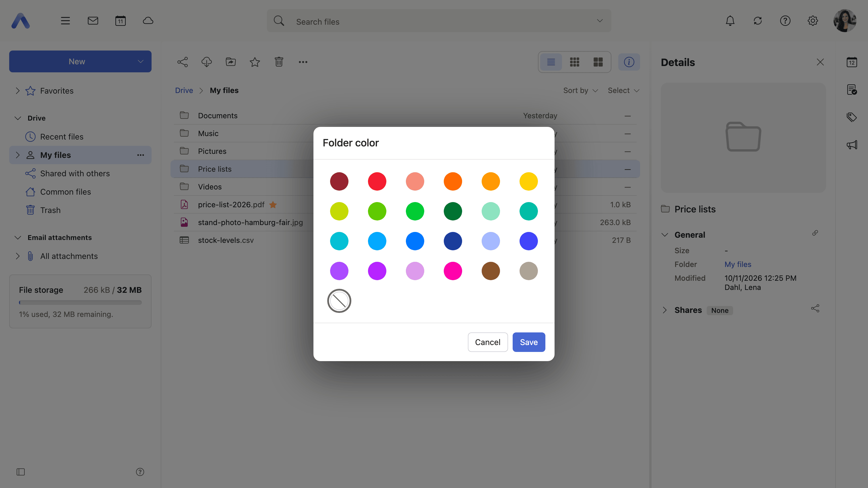Viewport: 868px width, 488px height.
Task: Click the favorite star icon in toolbar
Action: click(x=255, y=62)
